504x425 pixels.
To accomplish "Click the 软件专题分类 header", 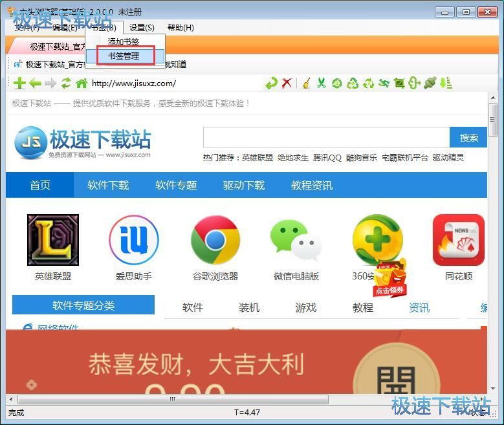I will point(83,305).
